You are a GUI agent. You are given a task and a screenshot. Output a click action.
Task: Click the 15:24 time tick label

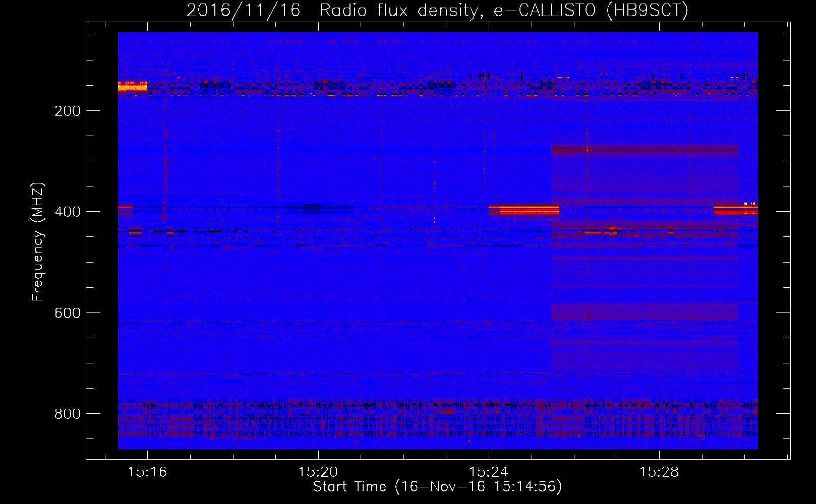tap(489, 472)
